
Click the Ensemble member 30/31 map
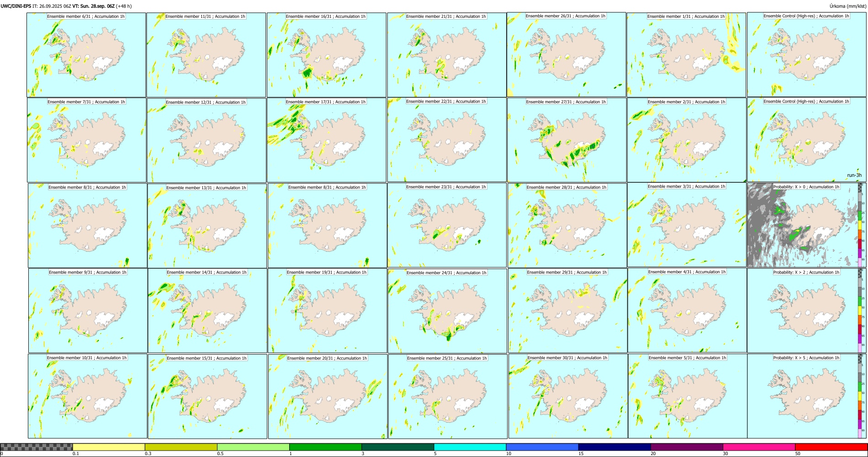568,396
